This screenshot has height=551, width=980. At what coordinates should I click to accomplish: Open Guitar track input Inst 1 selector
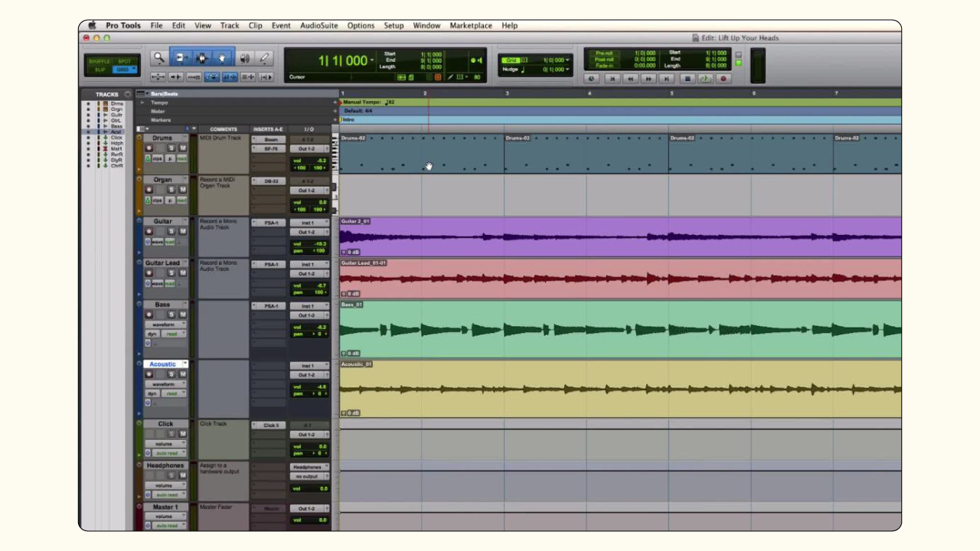pos(309,223)
